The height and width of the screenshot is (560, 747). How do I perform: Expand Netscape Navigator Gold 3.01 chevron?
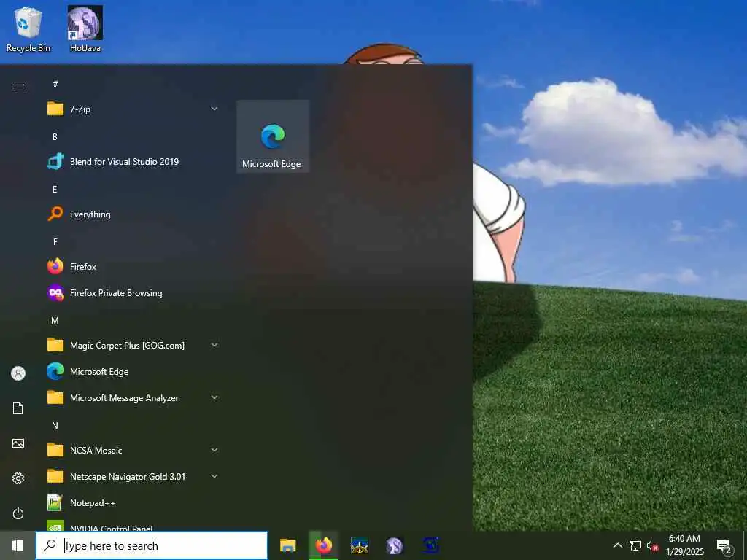pos(214,476)
